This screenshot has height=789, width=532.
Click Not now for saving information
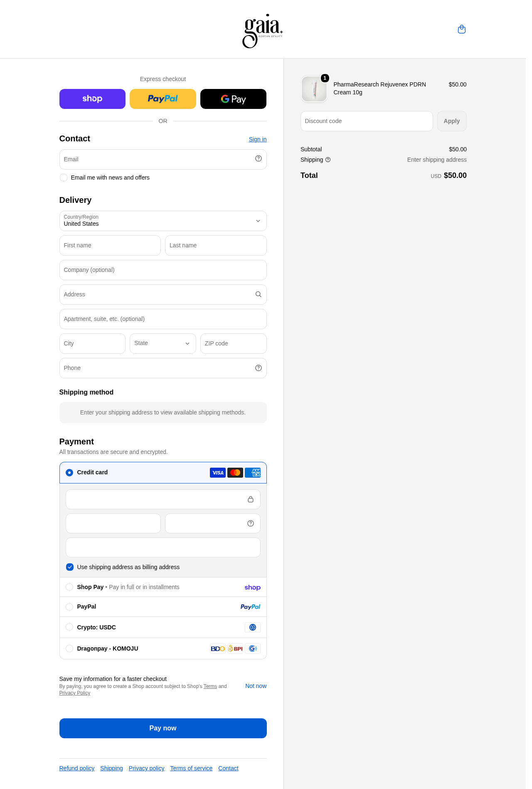pyautogui.click(x=256, y=686)
